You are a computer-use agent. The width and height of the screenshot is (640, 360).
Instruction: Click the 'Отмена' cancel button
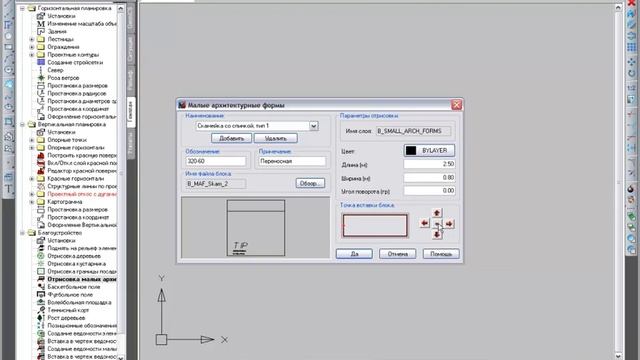(x=398, y=253)
